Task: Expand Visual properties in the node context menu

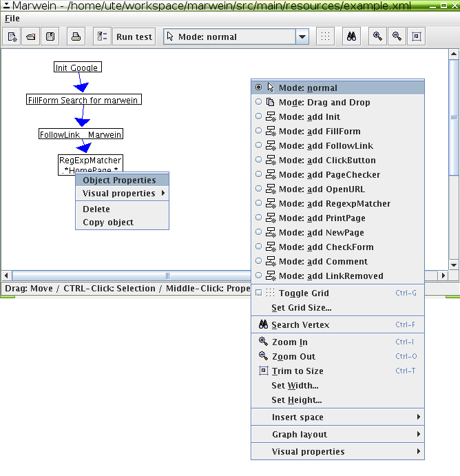Action: [122, 194]
